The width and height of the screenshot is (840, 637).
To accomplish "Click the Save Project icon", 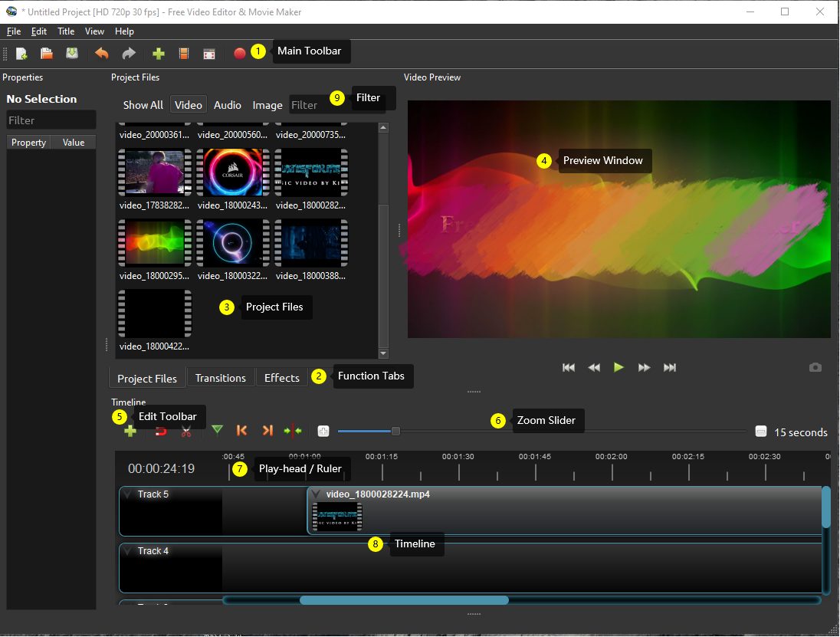I will [x=71, y=54].
